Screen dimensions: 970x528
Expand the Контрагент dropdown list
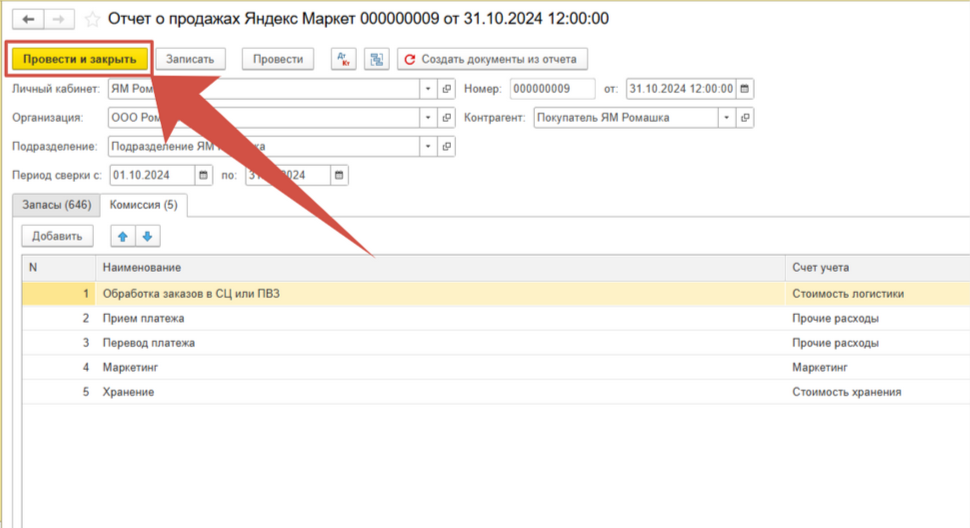726,118
